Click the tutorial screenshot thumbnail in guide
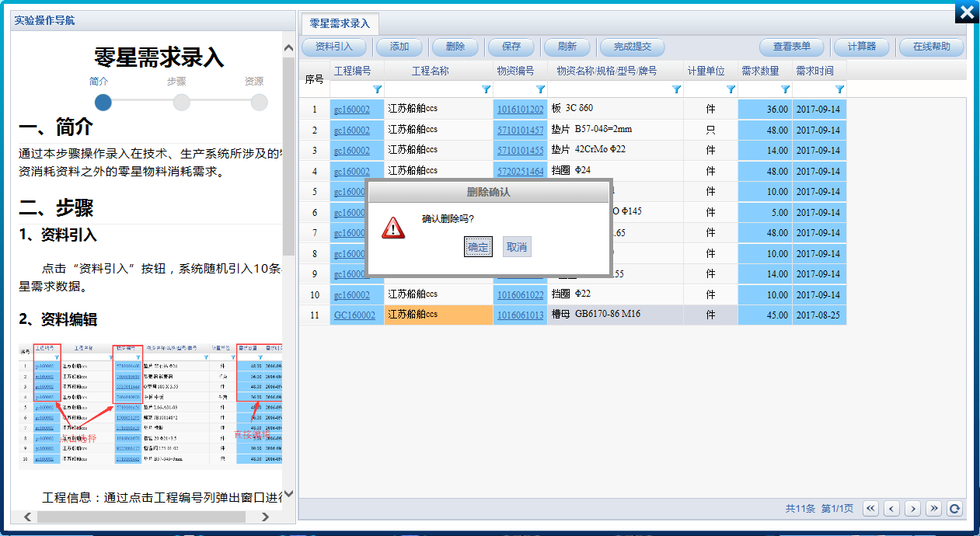This screenshot has height=536, width=980. pyautogui.click(x=152, y=406)
